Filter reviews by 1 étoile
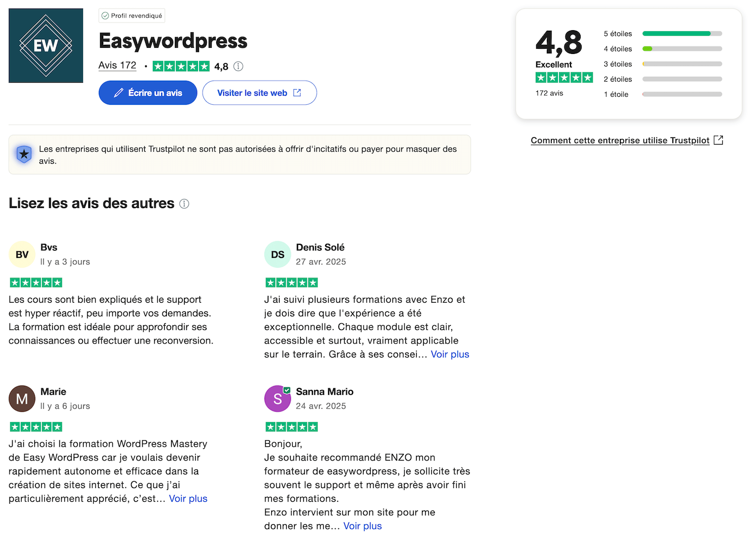Image resolution: width=756 pixels, height=542 pixels. point(616,94)
